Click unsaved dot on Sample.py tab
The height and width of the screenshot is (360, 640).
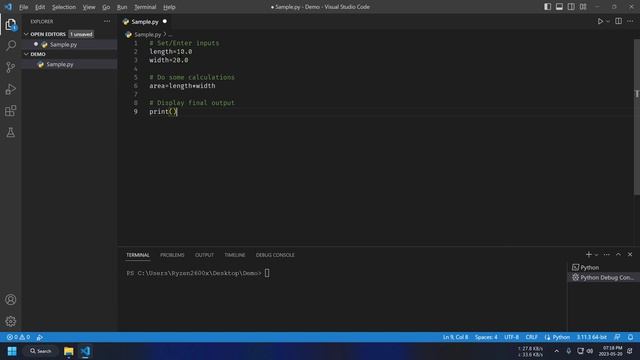coord(165,21)
